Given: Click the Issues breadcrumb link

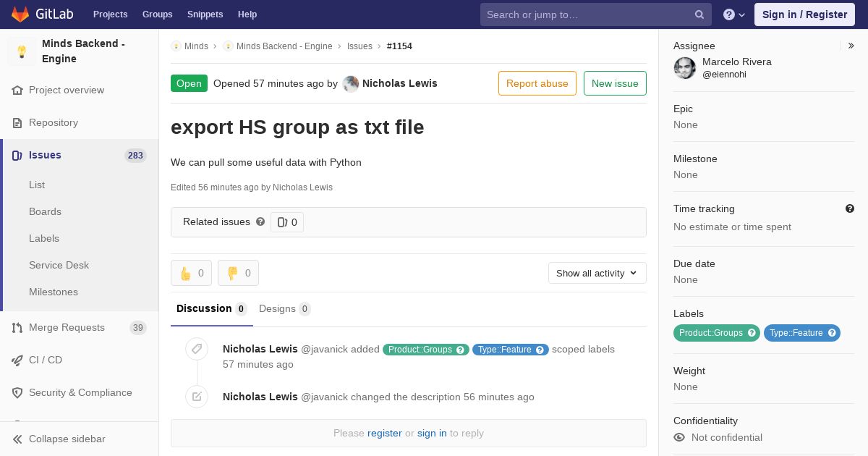Looking at the screenshot, I should click(359, 46).
